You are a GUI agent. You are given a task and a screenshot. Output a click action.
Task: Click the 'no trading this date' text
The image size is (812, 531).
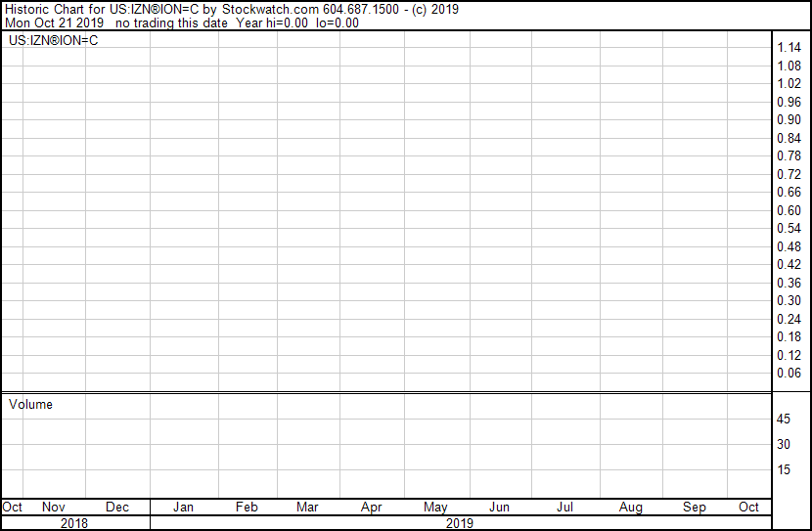(x=171, y=22)
